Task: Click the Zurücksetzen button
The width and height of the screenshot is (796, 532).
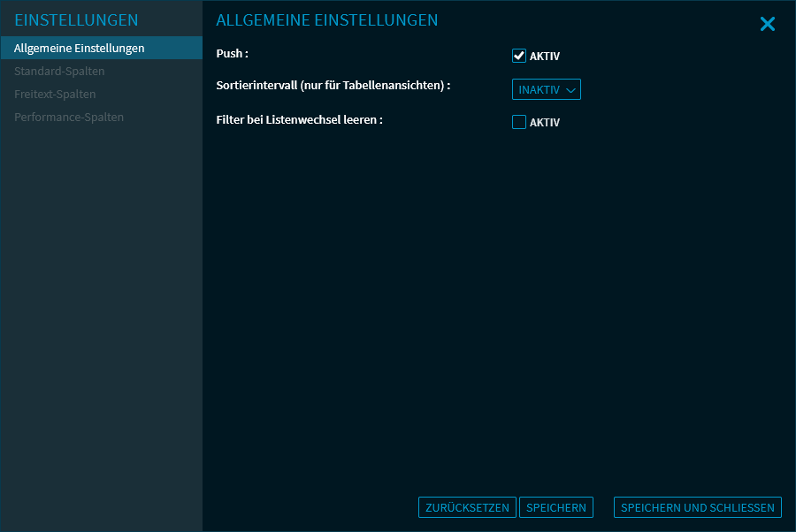Action: (x=467, y=507)
